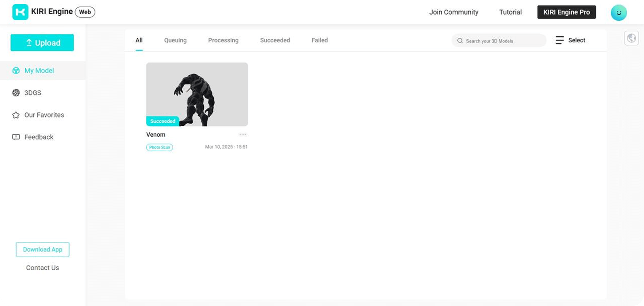Viewport: 644px width, 306px height.
Task: Open the Tutorial link
Action: [510, 12]
